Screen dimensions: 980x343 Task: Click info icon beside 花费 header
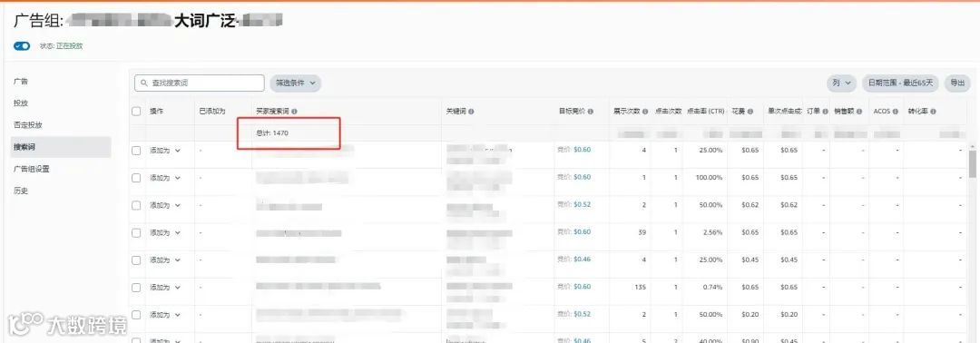[x=750, y=112]
